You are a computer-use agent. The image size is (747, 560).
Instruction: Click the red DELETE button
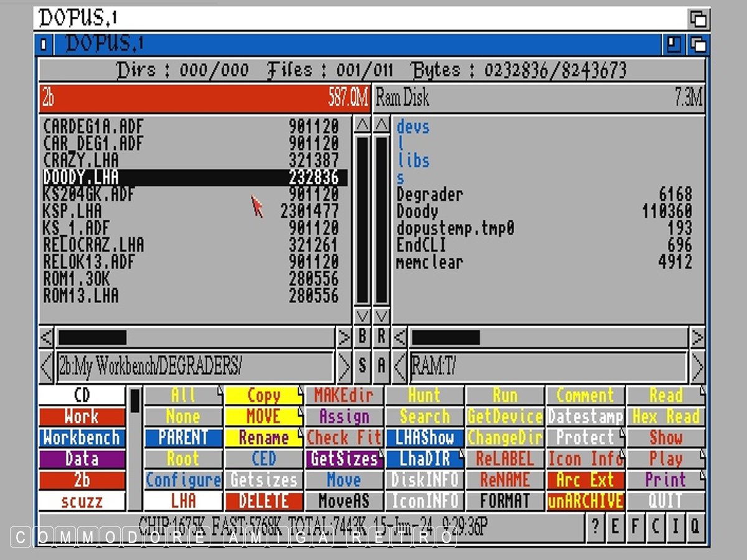(x=263, y=501)
